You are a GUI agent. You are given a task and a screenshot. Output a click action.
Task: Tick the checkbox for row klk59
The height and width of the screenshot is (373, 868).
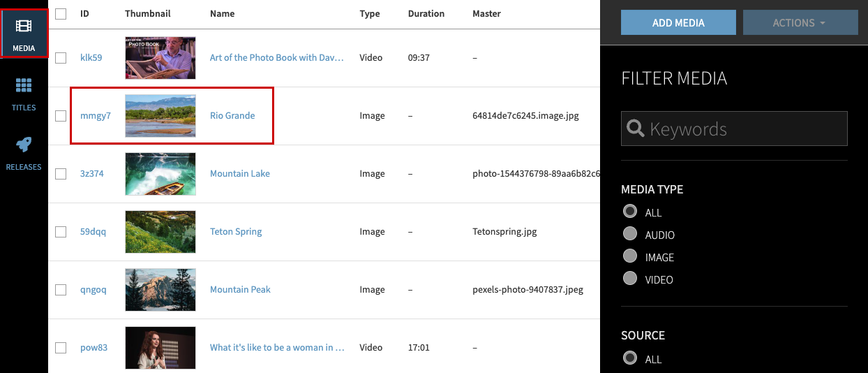61,57
